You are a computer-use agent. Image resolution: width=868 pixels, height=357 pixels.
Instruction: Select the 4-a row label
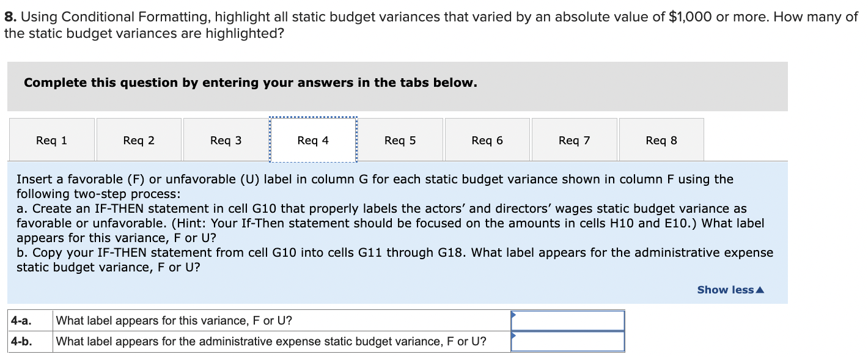coord(20,320)
